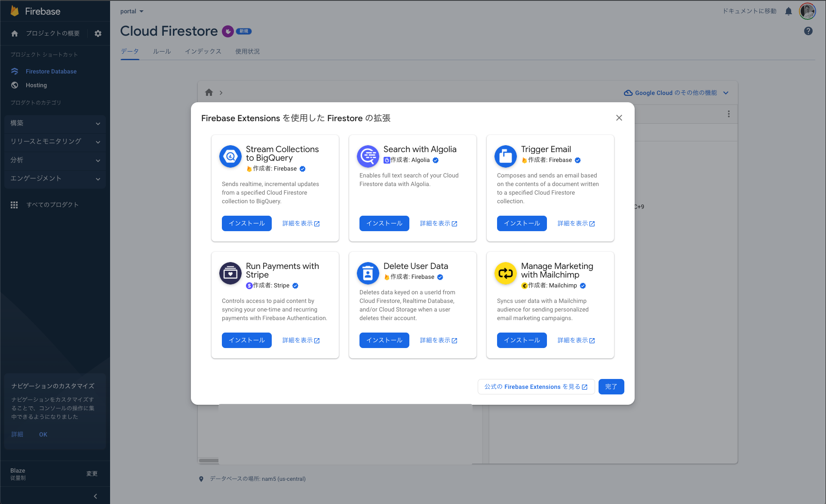
Task: Open the portal project dropdown
Action: click(x=132, y=11)
